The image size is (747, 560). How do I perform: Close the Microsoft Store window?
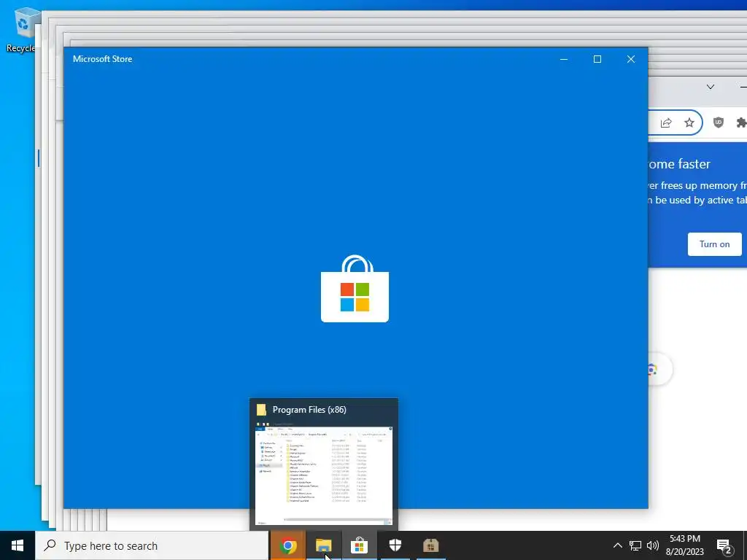tap(631, 59)
